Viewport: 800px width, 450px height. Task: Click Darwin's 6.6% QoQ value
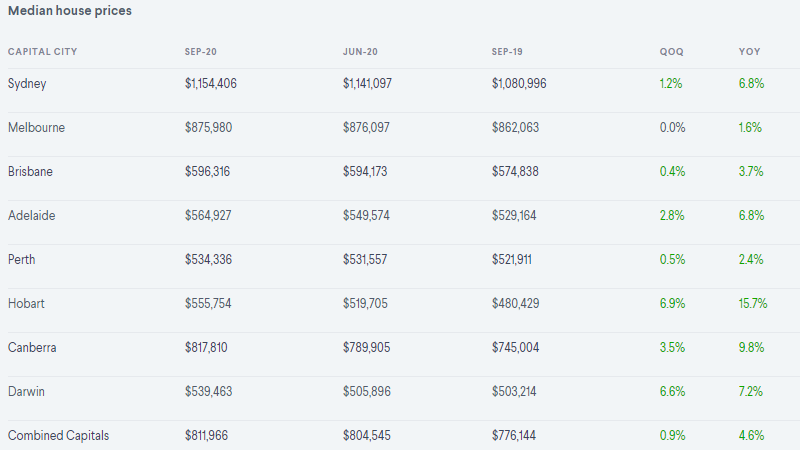pos(672,391)
